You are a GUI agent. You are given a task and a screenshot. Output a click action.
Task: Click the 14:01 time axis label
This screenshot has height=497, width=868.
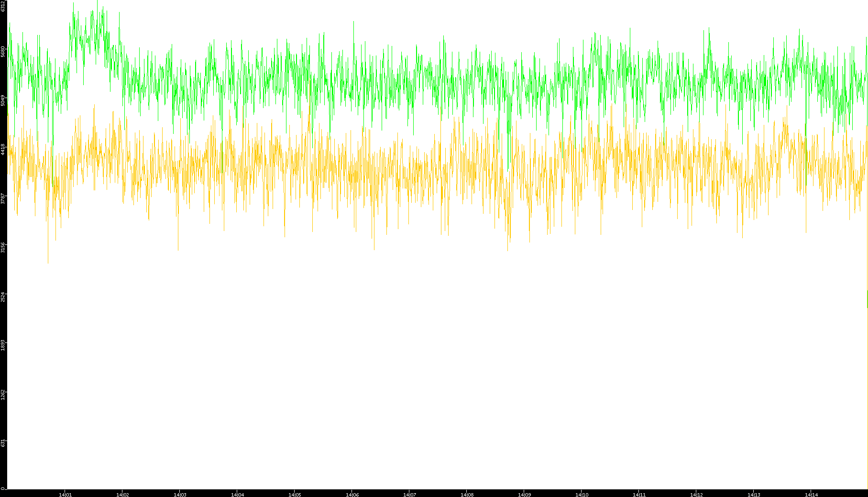pos(65,495)
